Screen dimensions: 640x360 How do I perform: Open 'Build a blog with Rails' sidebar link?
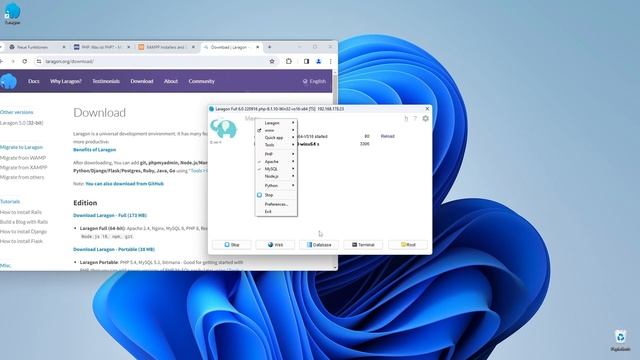pyautogui.click(x=24, y=222)
